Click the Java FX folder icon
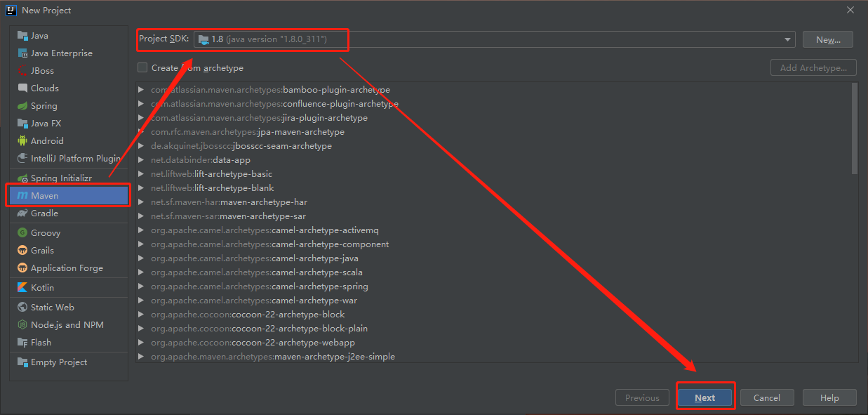 pyautogui.click(x=22, y=123)
